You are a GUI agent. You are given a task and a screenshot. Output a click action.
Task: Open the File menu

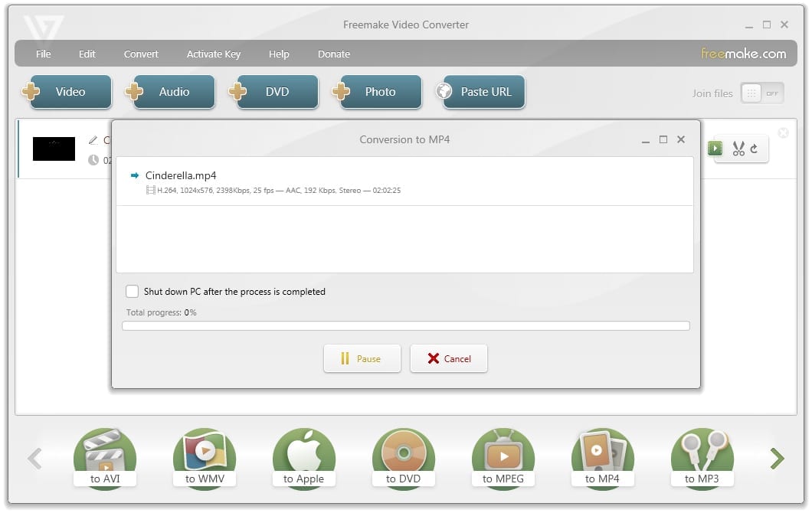[44, 54]
